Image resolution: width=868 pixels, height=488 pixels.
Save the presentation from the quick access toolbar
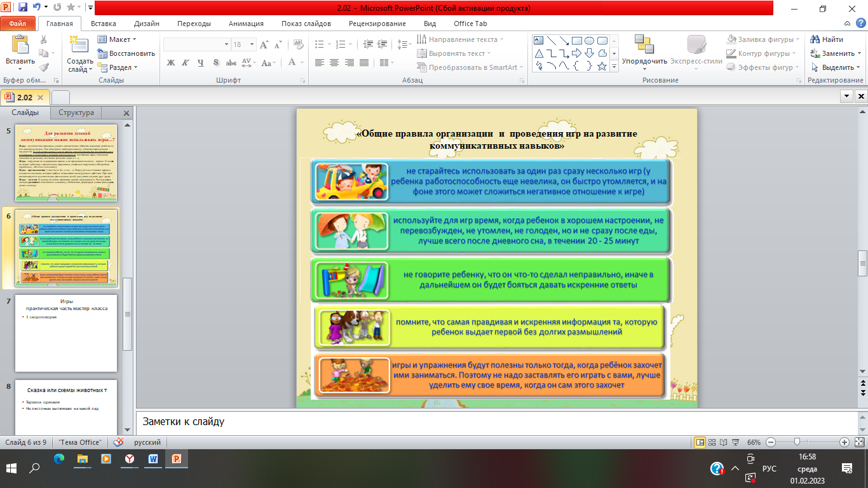pyautogui.click(x=23, y=8)
